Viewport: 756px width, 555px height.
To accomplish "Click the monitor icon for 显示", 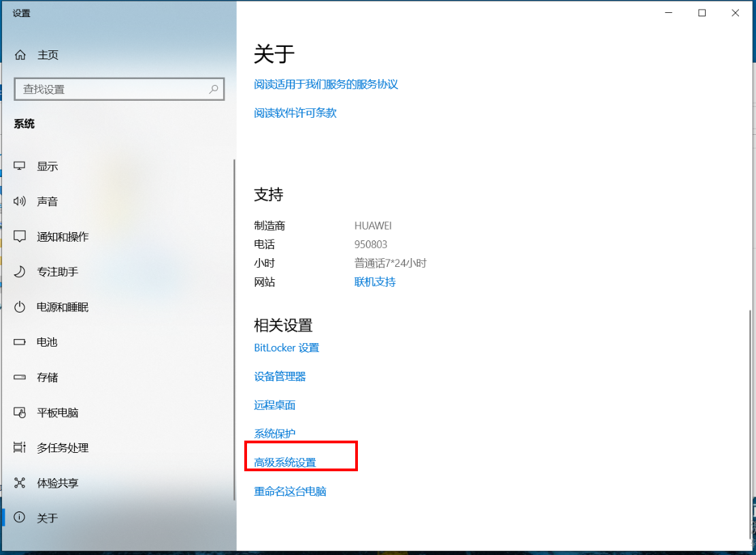I will 19,166.
